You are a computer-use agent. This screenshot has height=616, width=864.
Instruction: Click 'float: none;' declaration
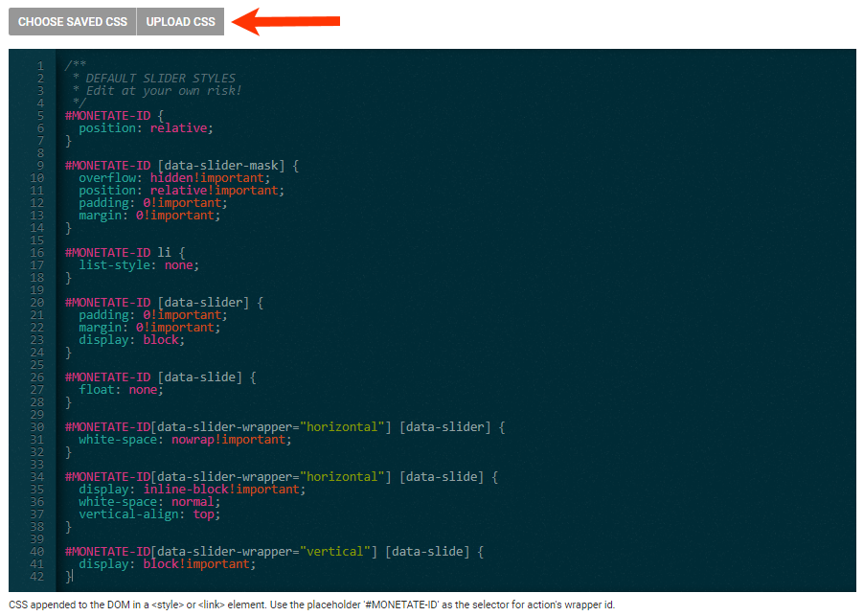coord(121,390)
